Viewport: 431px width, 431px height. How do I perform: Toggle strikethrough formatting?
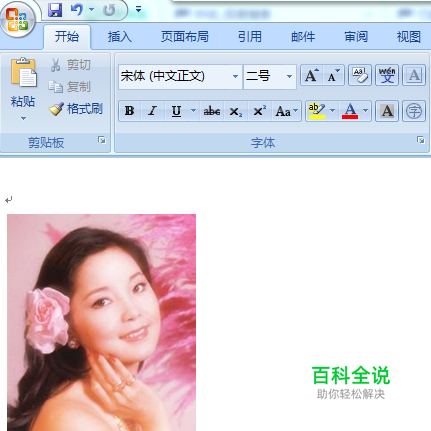[x=212, y=111]
